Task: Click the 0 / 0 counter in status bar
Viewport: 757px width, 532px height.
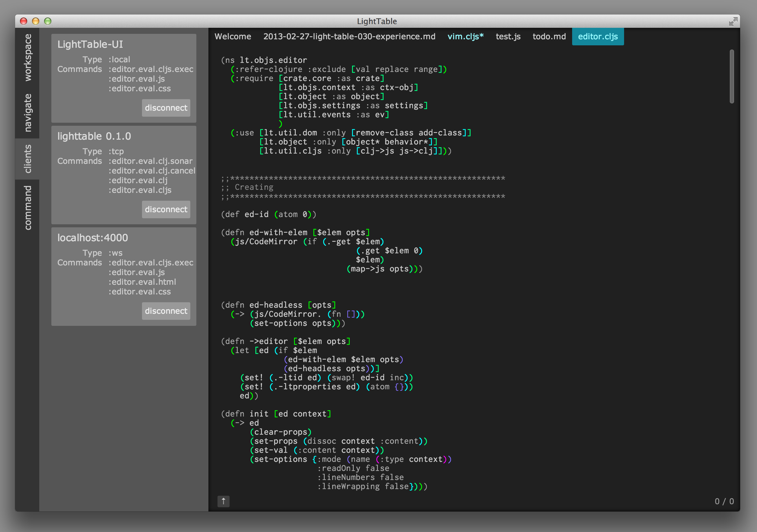Action: tap(724, 501)
